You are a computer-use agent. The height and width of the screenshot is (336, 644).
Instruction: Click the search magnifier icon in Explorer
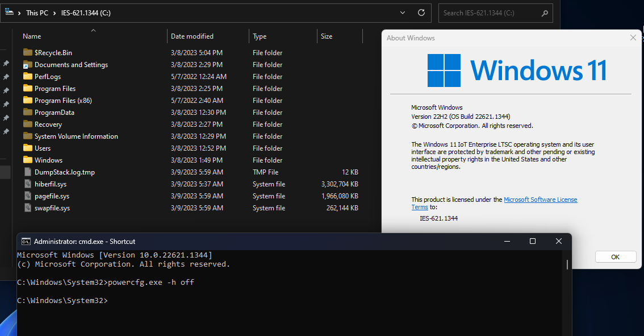click(x=545, y=13)
